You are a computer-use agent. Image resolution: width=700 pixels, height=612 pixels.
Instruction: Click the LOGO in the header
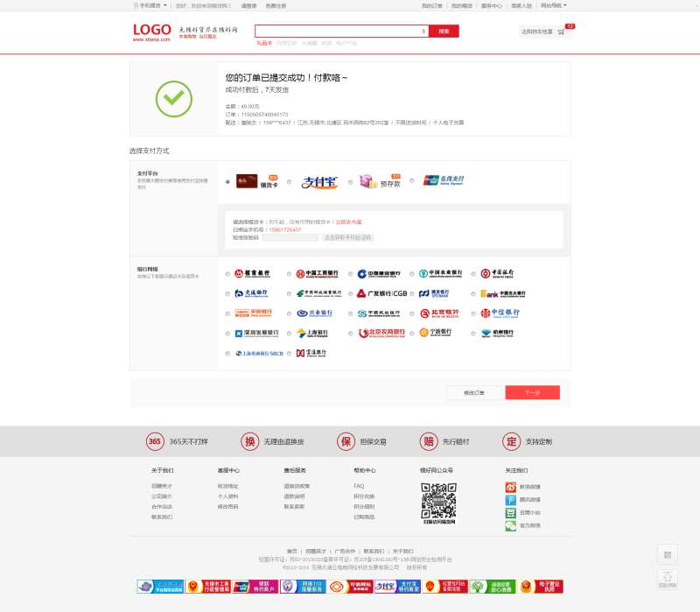[x=151, y=31]
